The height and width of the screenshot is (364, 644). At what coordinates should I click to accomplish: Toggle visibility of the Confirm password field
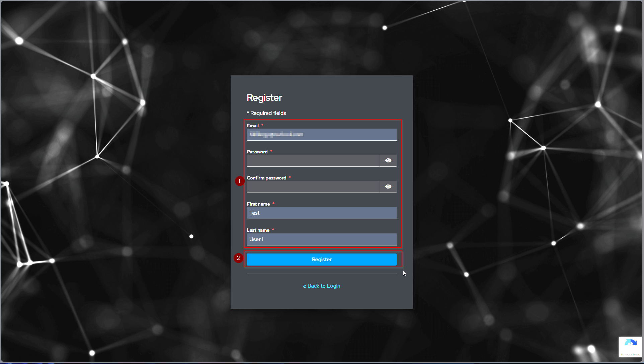(388, 187)
